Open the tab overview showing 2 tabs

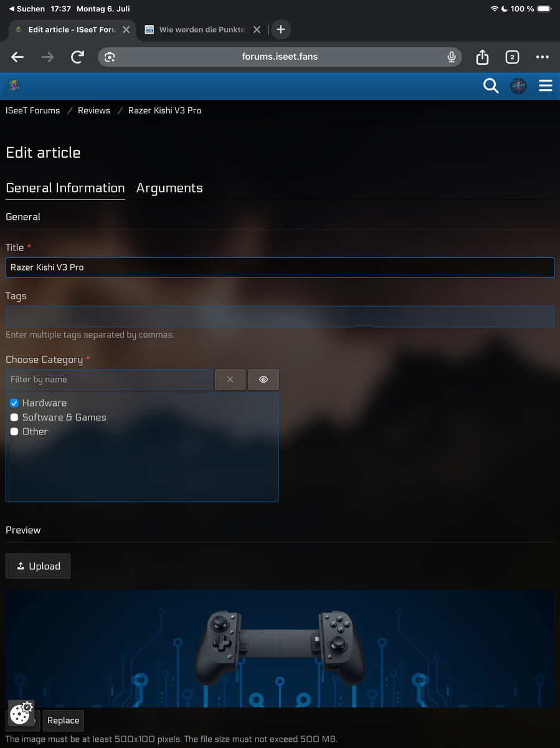512,57
